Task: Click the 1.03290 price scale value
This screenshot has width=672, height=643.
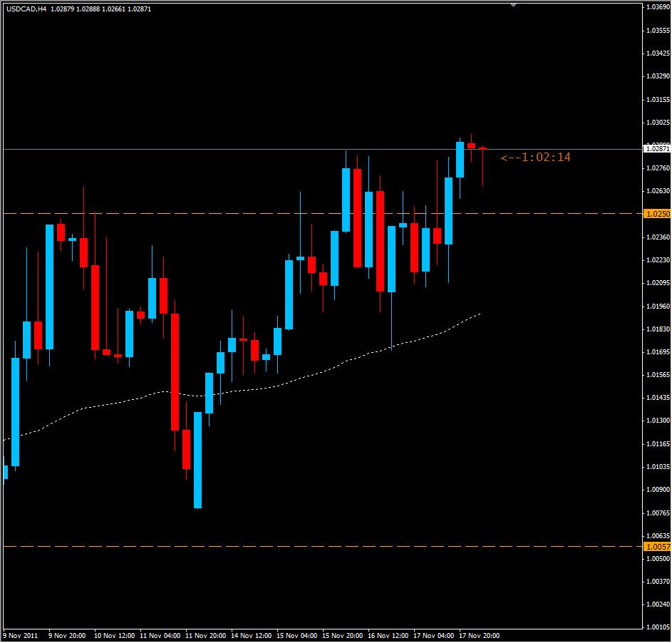Action: (x=658, y=76)
